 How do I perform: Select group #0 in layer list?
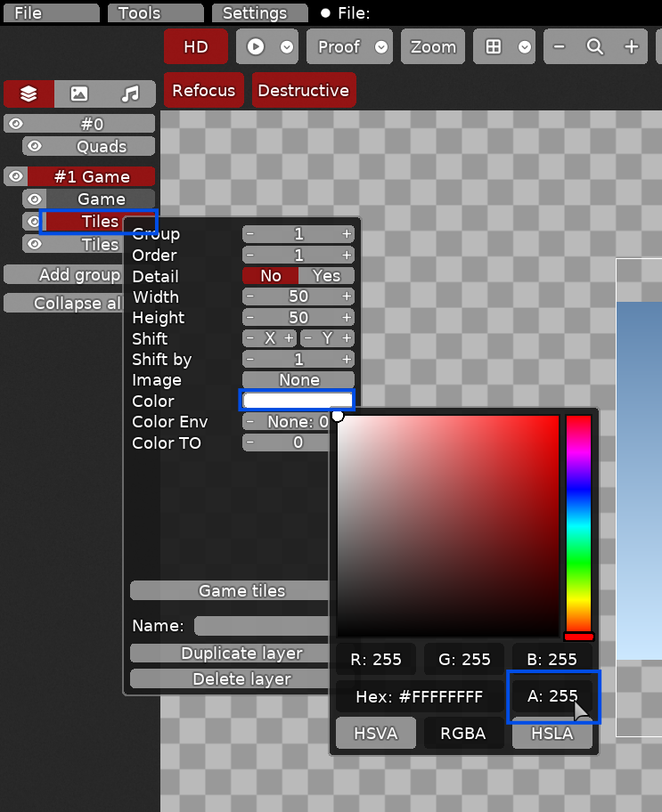click(x=92, y=124)
